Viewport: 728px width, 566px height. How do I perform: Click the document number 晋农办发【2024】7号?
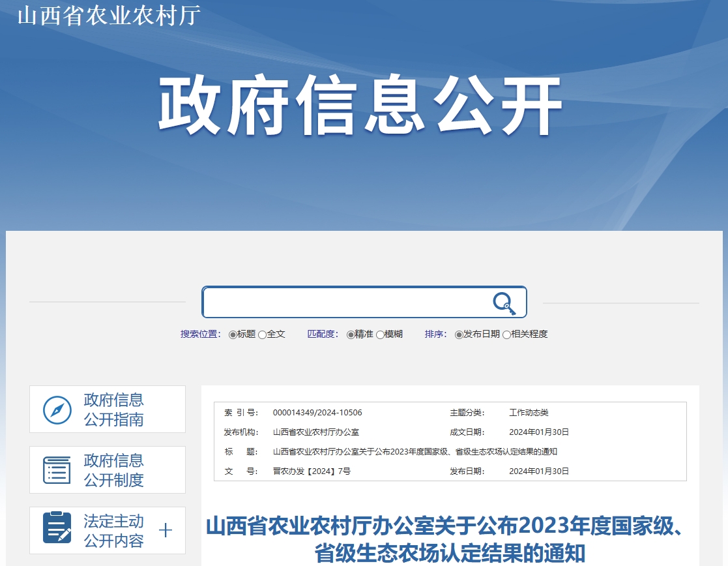(312, 471)
